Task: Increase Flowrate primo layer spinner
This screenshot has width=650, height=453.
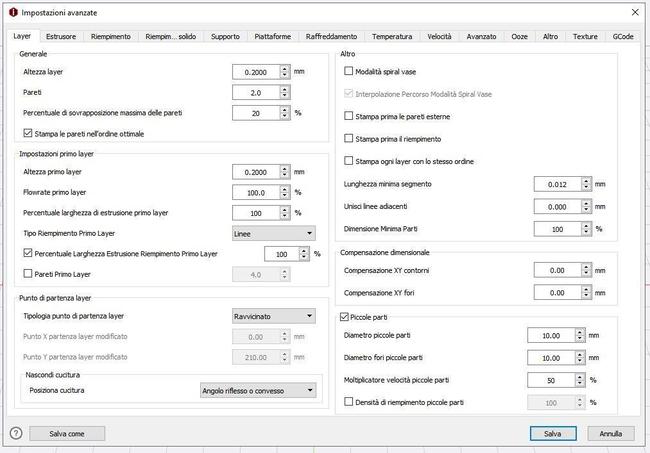Action: [285, 188]
